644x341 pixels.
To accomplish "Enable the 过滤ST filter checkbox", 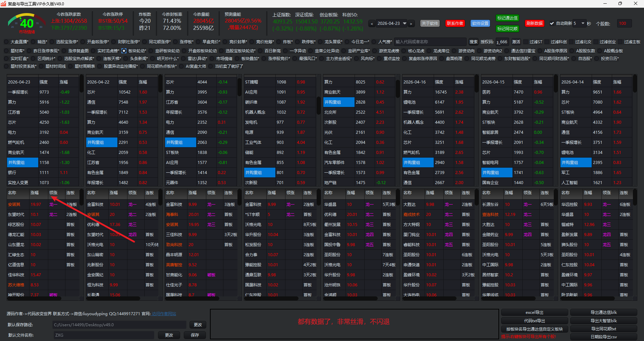I will [x=526, y=42].
